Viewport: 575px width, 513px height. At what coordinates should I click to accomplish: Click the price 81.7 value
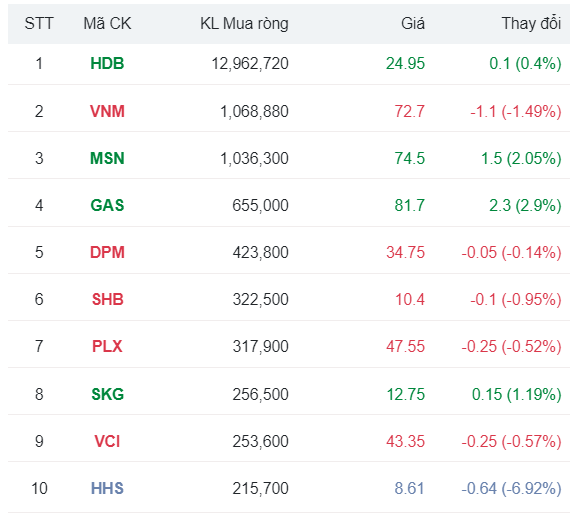[x=409, y=205]
